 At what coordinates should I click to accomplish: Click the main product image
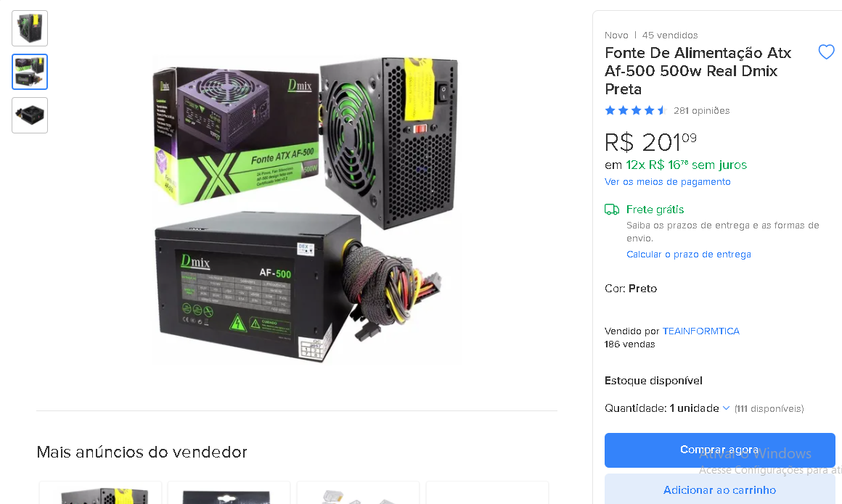point(305,210)
